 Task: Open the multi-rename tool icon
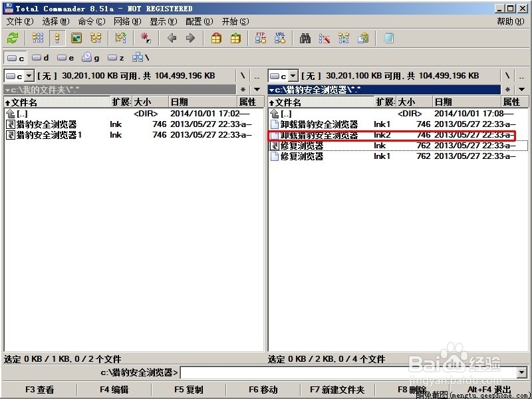[325, 38]
